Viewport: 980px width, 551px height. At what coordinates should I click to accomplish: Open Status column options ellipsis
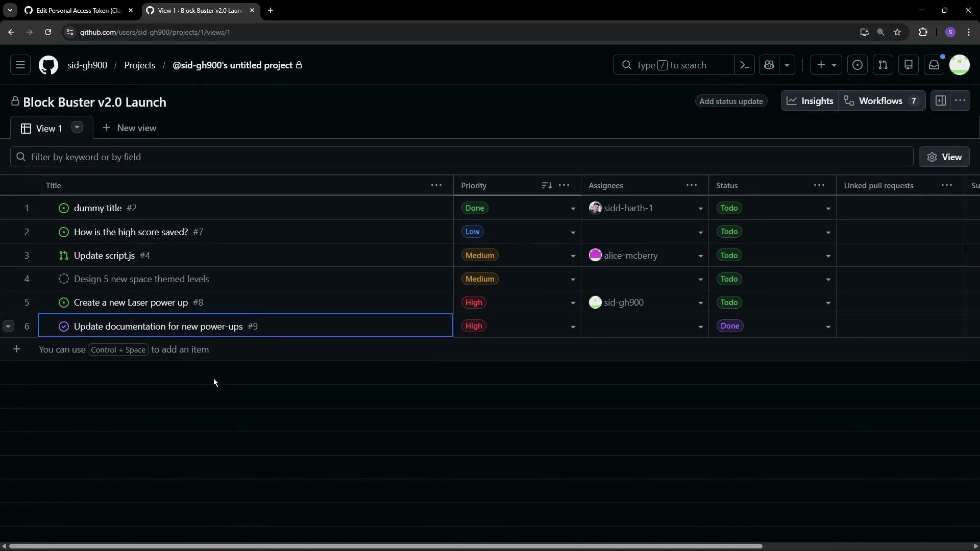pos(819,185)
